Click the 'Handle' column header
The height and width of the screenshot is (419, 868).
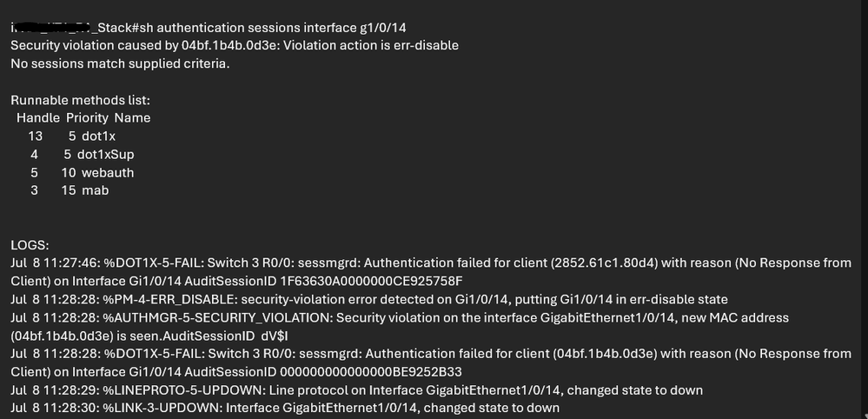coord(37,117)
